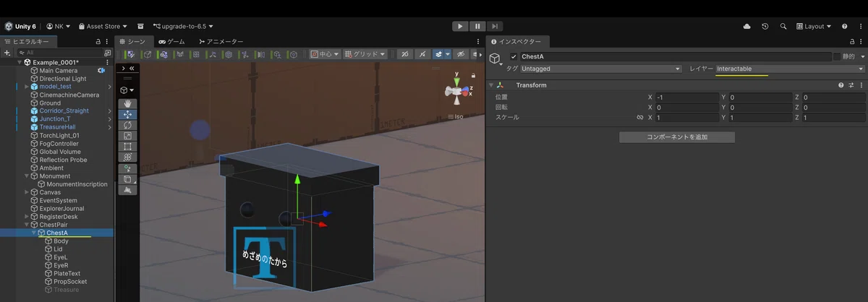Open Hierarchy panel options menu
Screen dimensions: 868x302
108,42
